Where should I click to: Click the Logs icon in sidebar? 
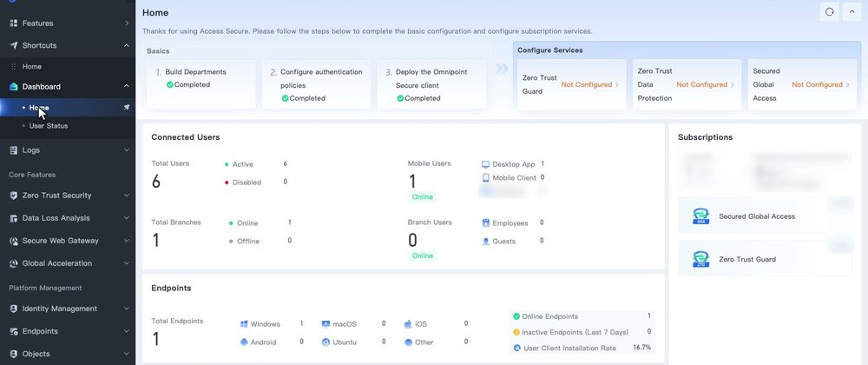(x=14, y=150)
